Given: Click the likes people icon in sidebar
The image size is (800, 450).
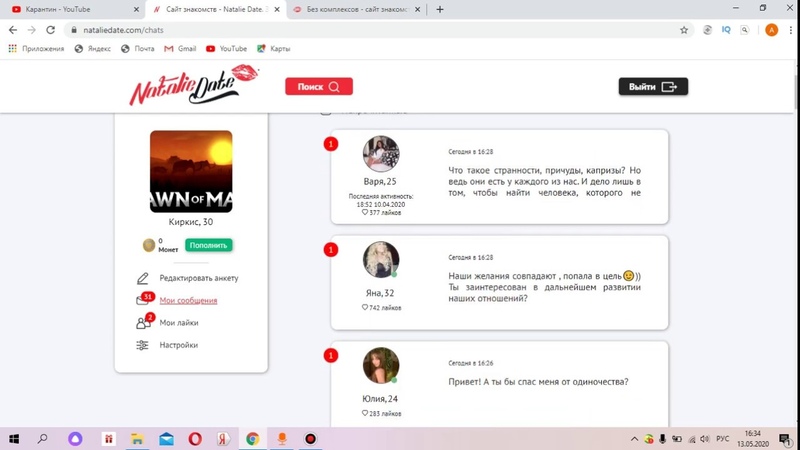Looking at the screenshot, I should coord(143,323).
